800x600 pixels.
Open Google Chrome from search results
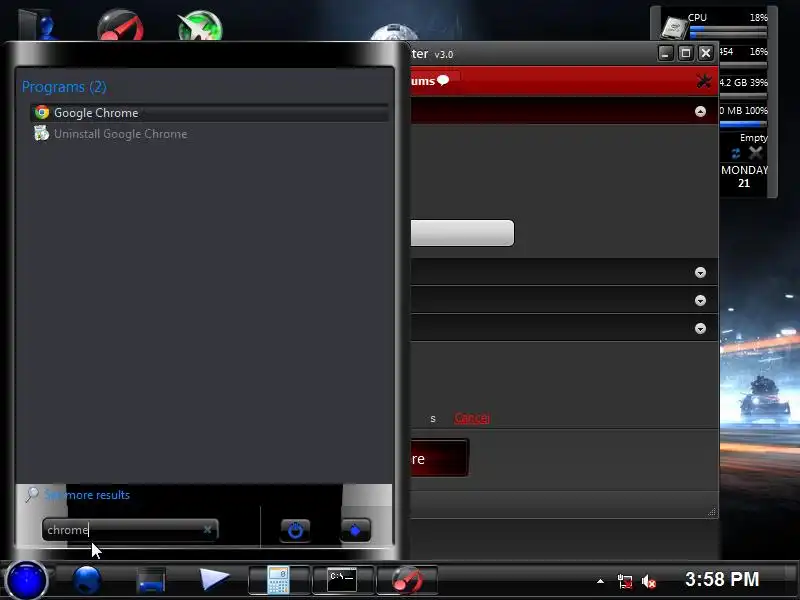point(209,113)
